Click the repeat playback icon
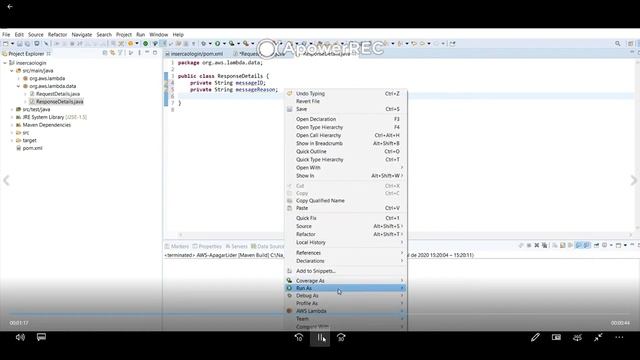Screen dimensions: 640x360 577,337
